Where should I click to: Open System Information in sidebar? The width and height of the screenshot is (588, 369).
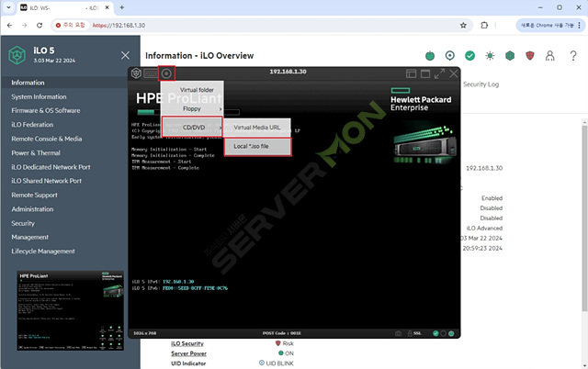click(39, 96)
